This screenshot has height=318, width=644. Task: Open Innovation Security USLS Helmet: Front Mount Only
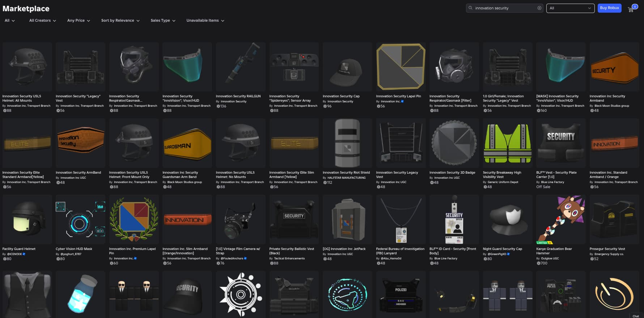pyautogui.click(x=129, y=175)
